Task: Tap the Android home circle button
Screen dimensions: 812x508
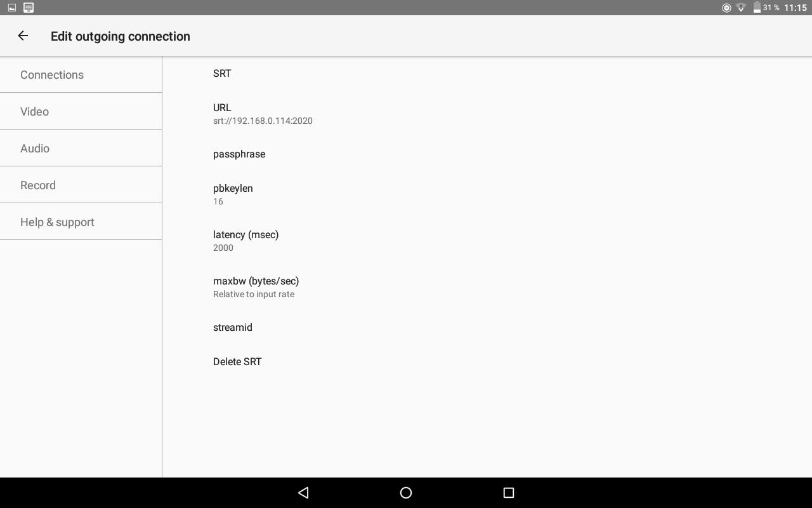Action: [x=406, y=493]
